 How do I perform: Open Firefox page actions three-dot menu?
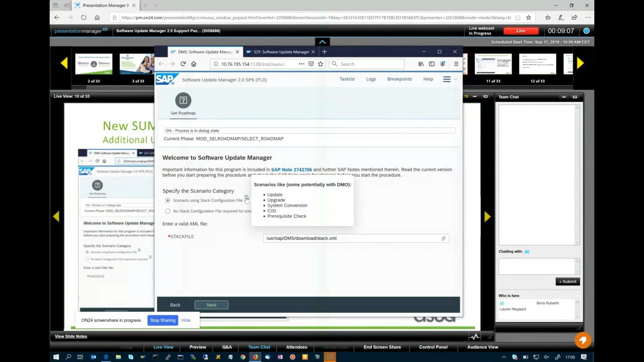301,64
